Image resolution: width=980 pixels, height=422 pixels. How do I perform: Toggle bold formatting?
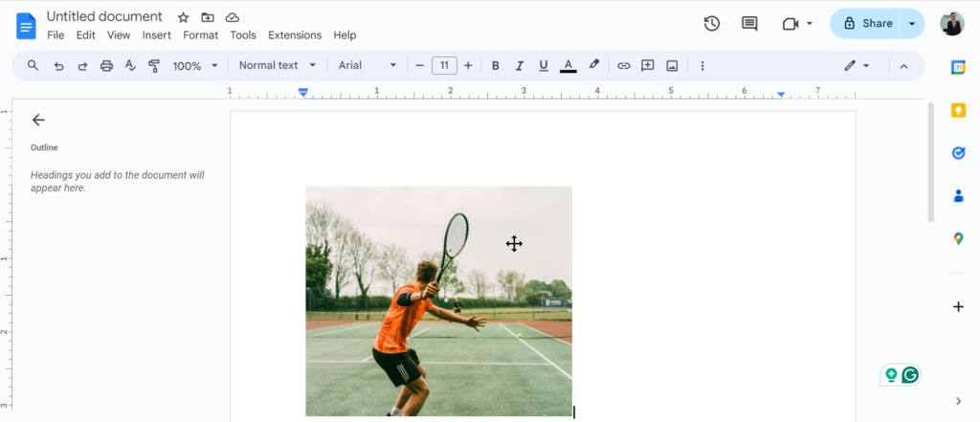click(495, 66)
